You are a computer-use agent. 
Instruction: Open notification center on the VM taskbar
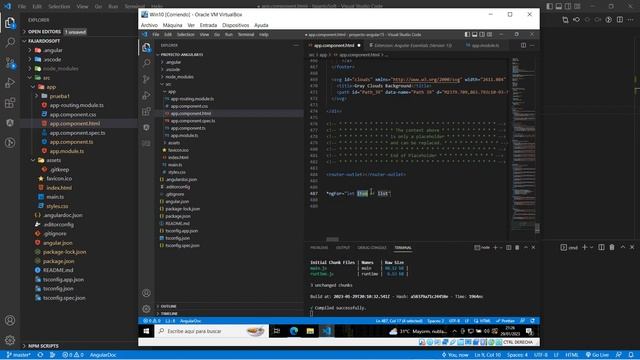point(529,331)
